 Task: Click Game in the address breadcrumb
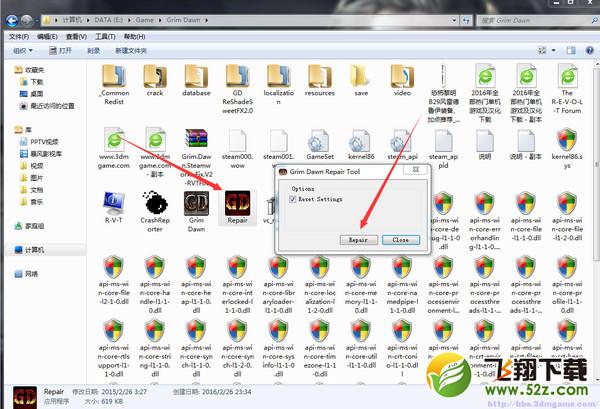point(145,20)
